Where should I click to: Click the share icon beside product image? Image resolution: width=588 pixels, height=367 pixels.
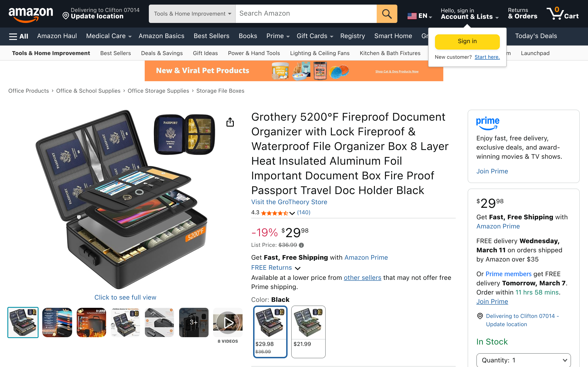(230, 122)
